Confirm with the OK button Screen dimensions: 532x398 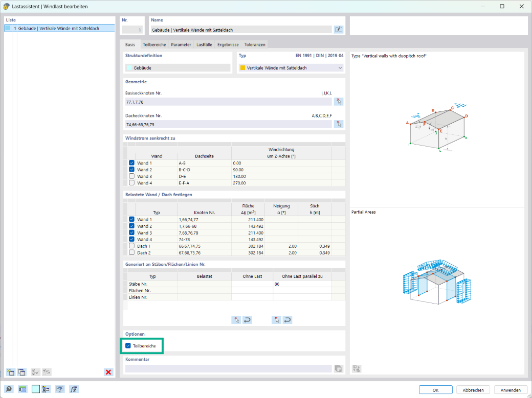436,390
